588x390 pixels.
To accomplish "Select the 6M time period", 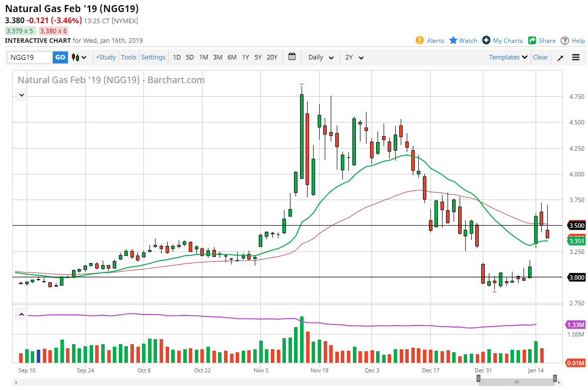I will (232, 57).
